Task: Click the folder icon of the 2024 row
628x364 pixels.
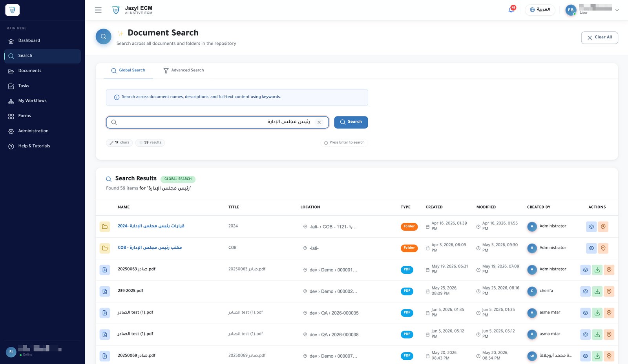Action: [105, 227]
